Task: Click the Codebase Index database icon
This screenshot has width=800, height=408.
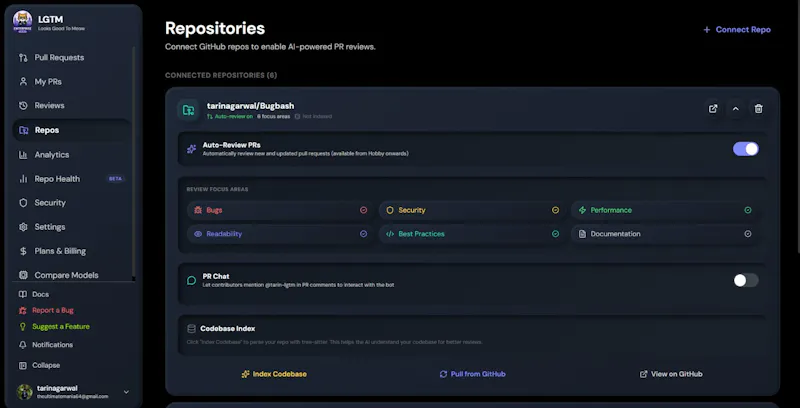Action: [x=191, y=329]
